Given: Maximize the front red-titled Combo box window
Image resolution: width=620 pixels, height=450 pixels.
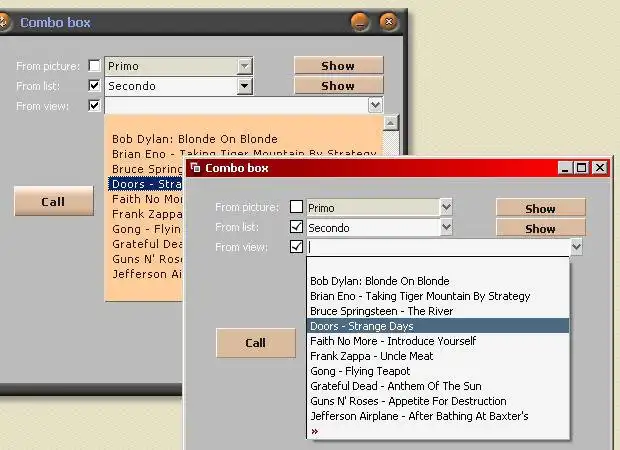Looking at the screenshot, I should tap(582, 168).
